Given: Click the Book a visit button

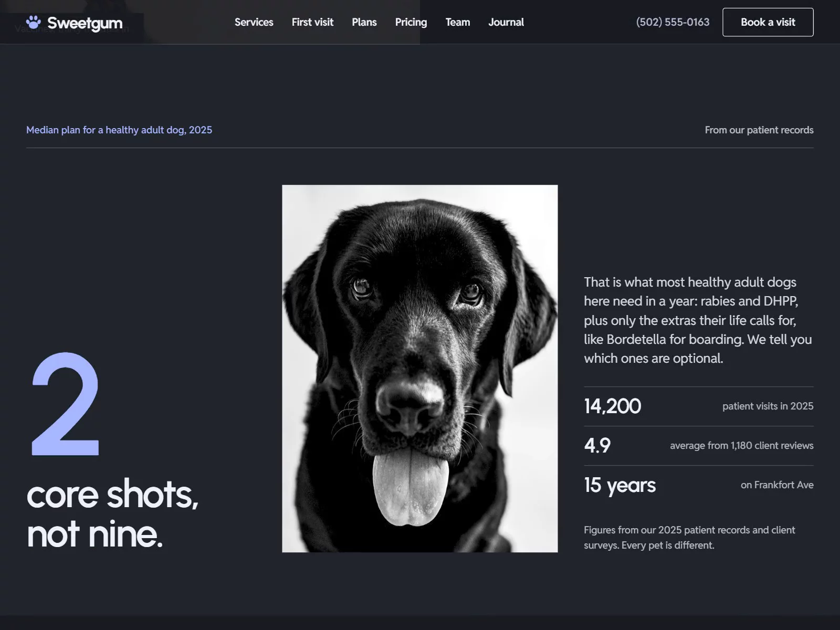Looking at the screenshot, I should tap(768, 22).
